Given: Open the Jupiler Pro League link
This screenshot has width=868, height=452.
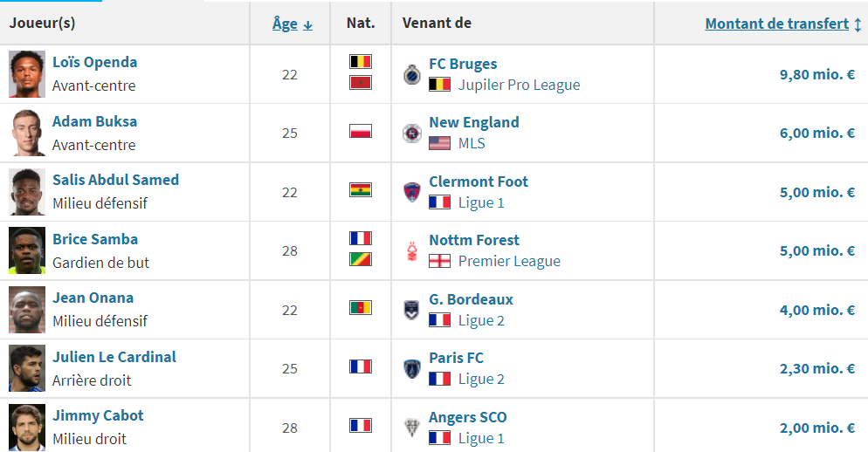Looking at the screenshot, I should click(x=519, y=85).
